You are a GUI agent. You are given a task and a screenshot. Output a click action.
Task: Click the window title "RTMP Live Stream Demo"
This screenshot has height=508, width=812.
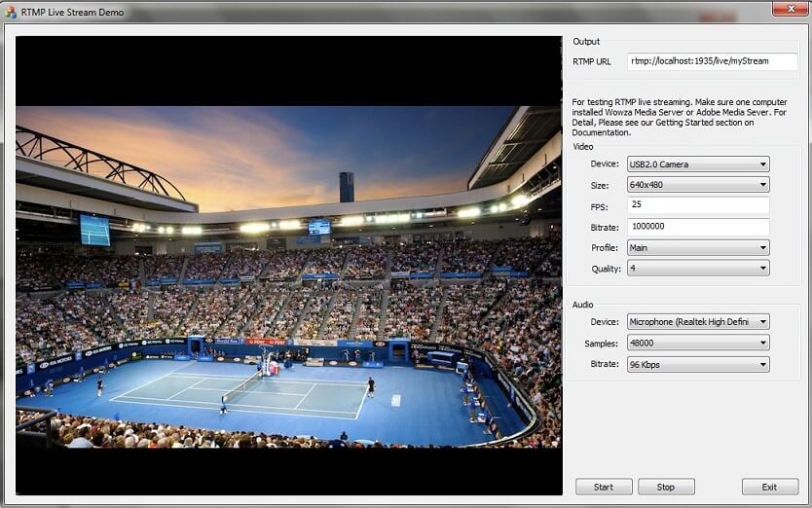click(x=72, y=12)
